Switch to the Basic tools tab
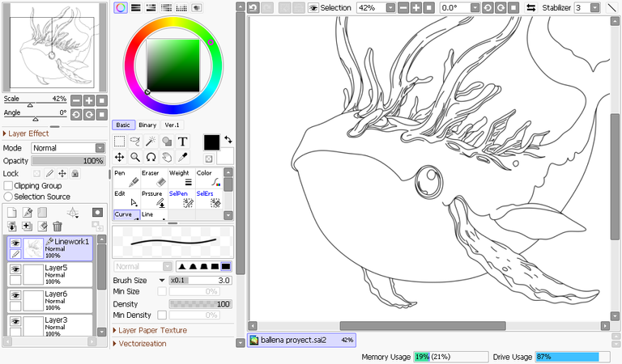622x364 pixels. click(x=123, y=125)
